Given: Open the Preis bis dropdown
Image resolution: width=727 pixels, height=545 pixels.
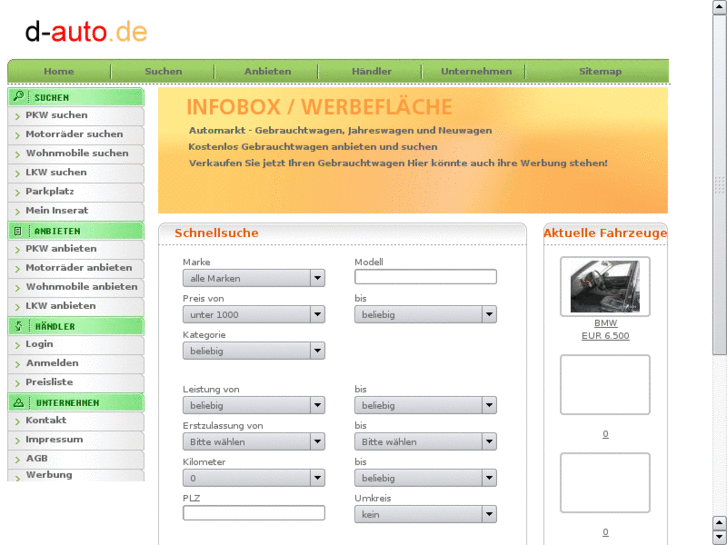Looking at the screenshot, I should (x=425, y=314).
